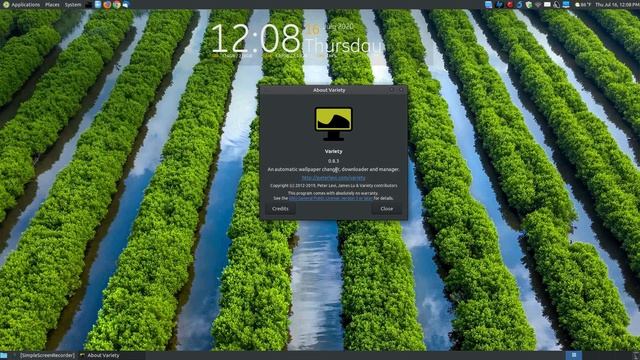This screenshot has width=640, height=360.
Task: Close About Variety using title bar X
Action: (401, 90)
